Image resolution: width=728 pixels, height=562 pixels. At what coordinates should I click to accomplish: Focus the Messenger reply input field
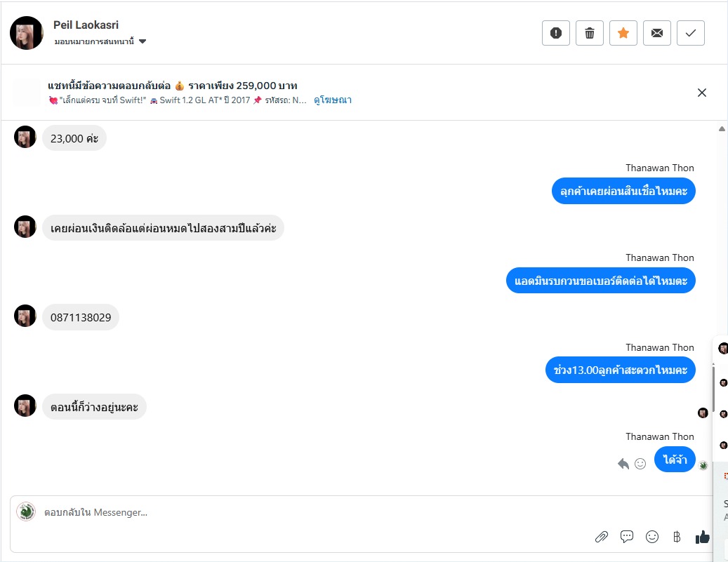tap(281, 512)
